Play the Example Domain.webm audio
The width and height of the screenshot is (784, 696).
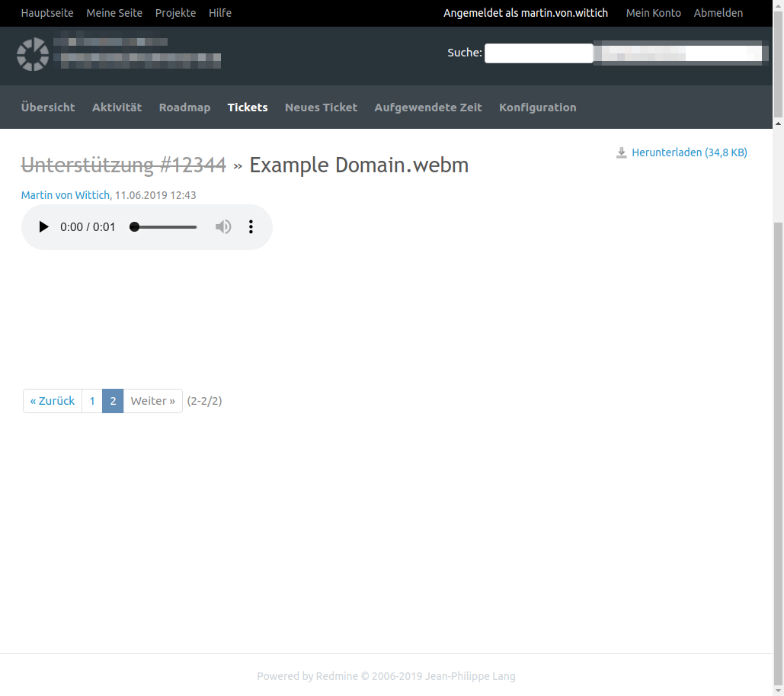click(x=43, y=227)
